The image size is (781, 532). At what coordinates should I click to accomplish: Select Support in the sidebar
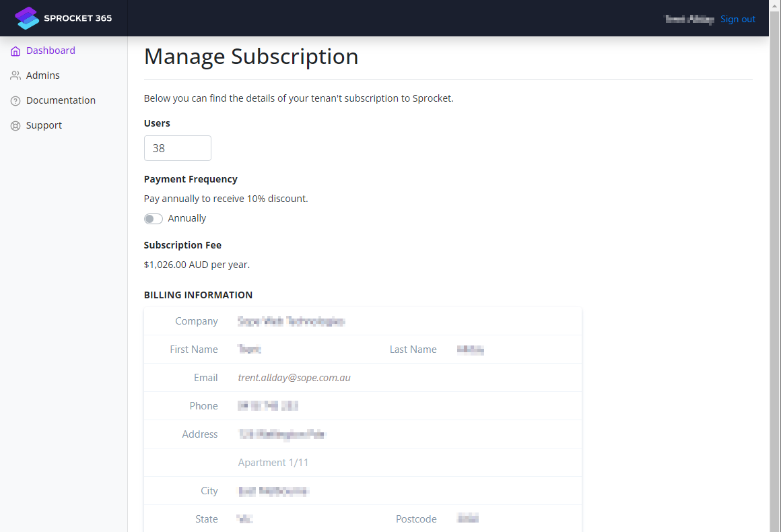(x=44, y=125)
